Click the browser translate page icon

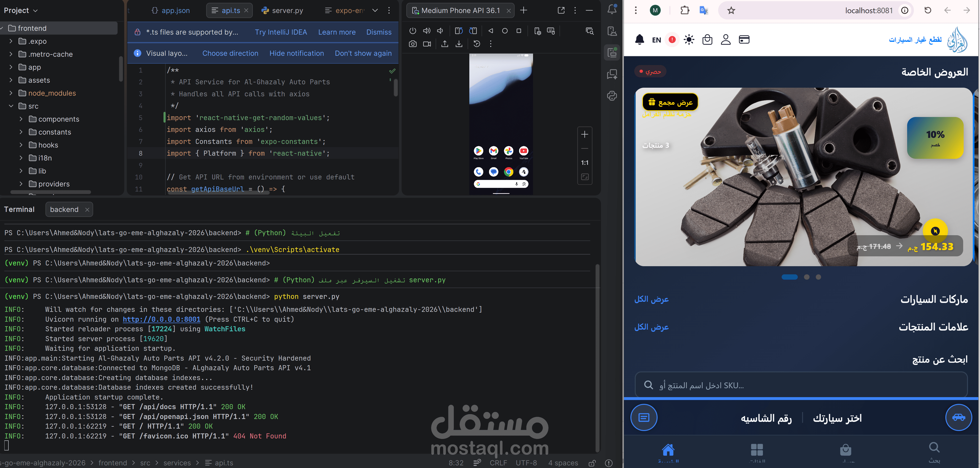tap(704, 11)
